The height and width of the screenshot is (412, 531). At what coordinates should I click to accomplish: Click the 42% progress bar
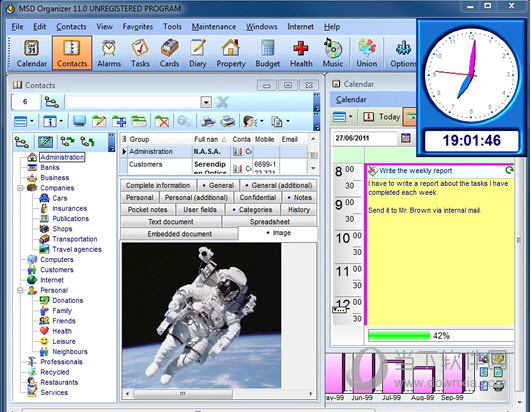click(x=440, y=335)
